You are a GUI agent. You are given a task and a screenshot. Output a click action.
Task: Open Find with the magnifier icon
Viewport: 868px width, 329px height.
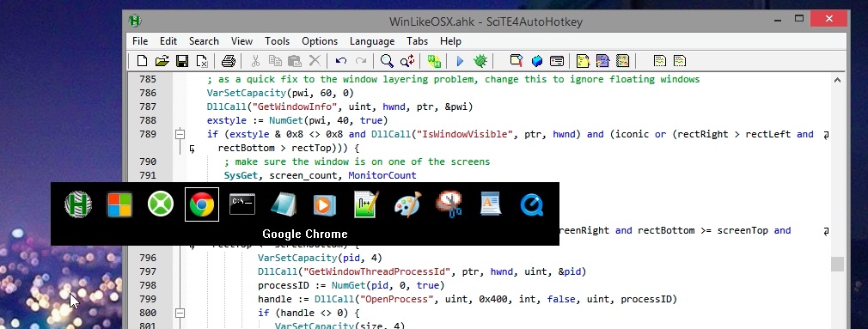point(387,61)
